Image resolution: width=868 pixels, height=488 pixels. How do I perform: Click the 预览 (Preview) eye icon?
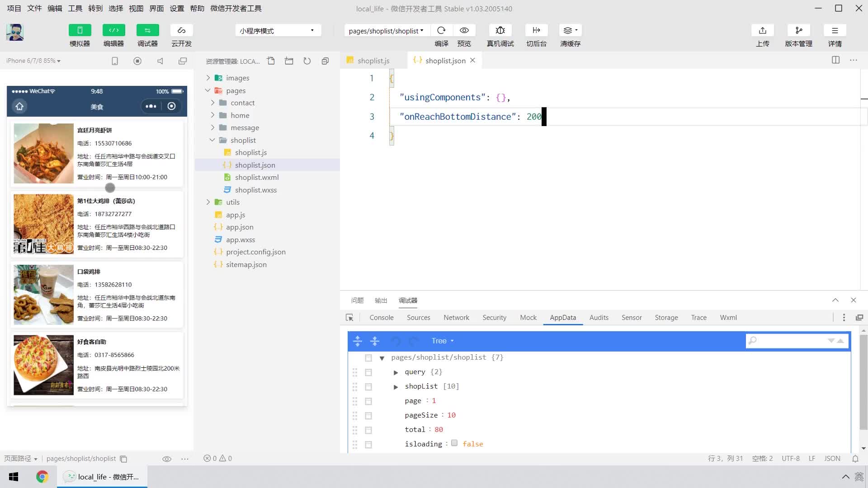point(464,30)
